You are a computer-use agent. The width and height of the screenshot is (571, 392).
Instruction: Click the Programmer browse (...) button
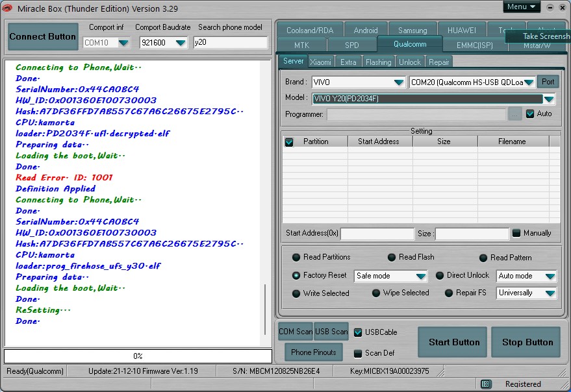click(515, 114)
